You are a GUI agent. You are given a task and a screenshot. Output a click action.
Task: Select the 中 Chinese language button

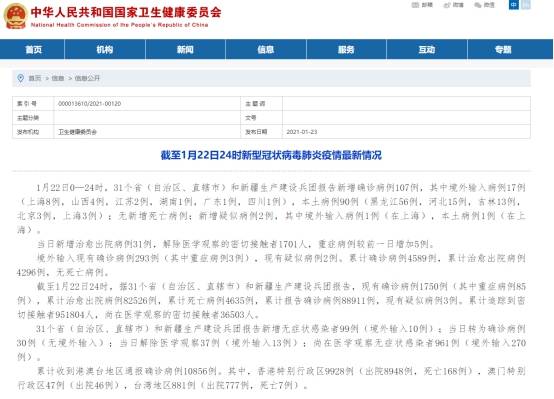pyautogui.click(x=514, y=5)
